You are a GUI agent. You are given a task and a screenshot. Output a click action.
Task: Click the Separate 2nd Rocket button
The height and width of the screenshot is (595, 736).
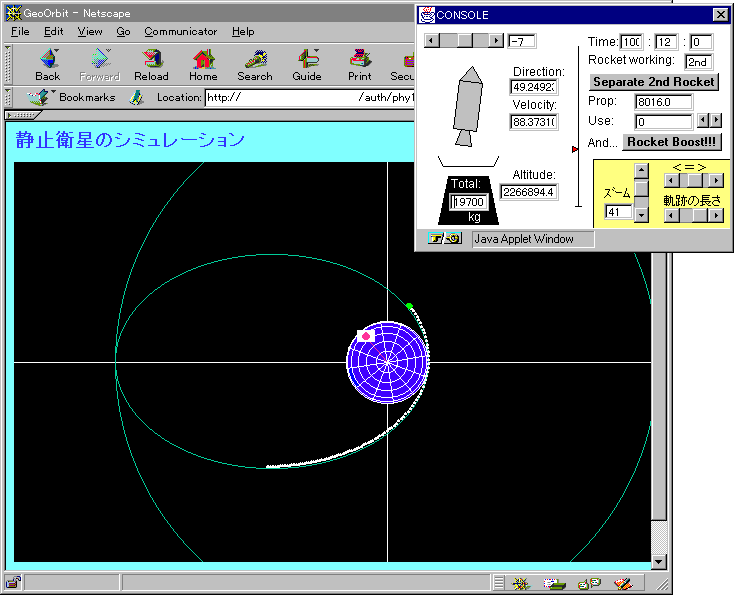[x=654, y=81]
